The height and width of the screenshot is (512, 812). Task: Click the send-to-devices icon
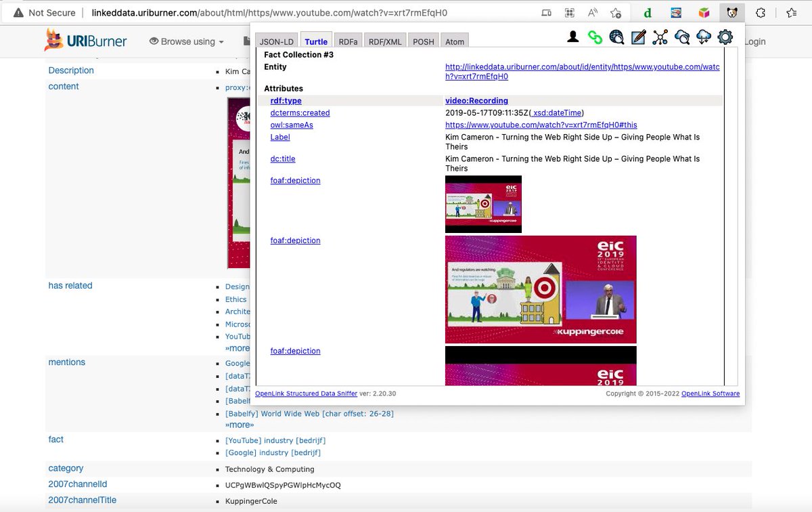pyautogui.click(x=547, y=12)
